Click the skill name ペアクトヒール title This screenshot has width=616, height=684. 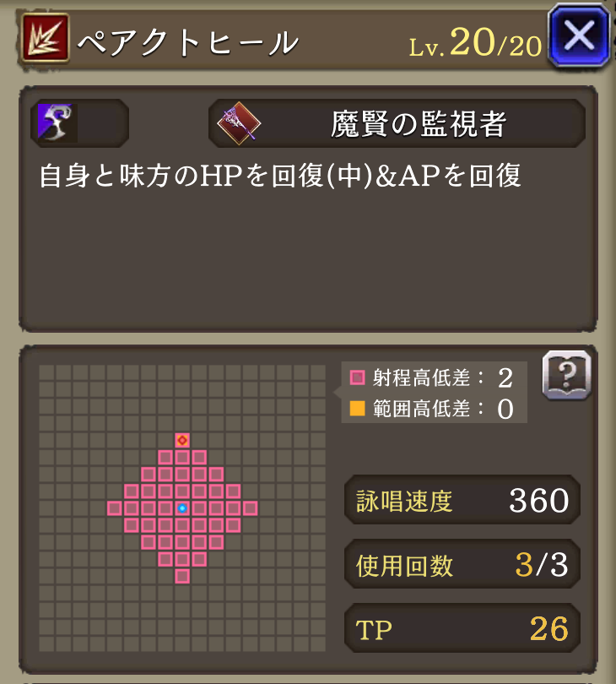[x=188, y=43]
